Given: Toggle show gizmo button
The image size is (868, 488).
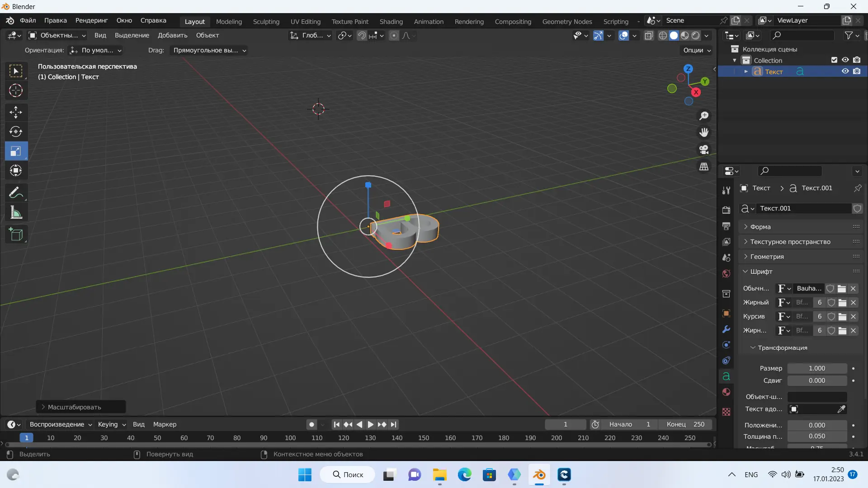Looking at the screenshot, I should pyautogui.click(x=598, y=35).
